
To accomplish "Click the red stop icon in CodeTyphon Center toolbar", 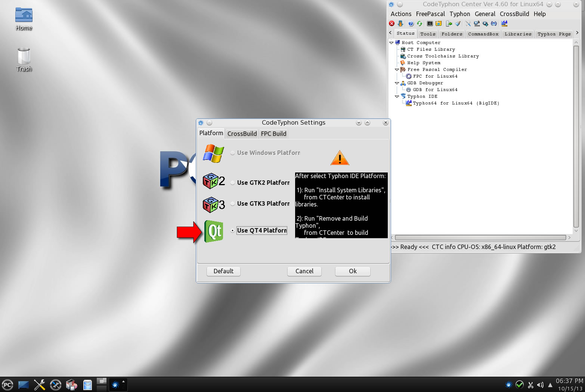I will 391,24.
